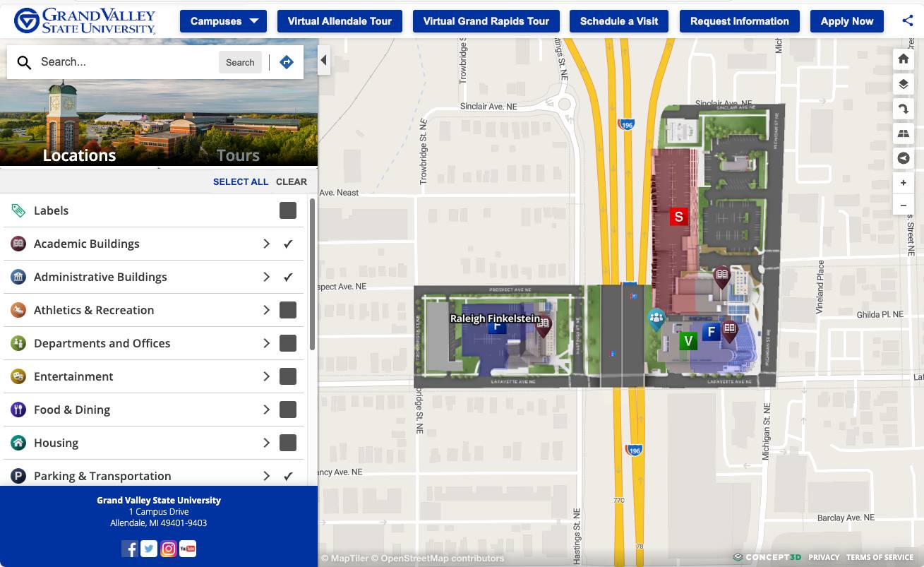Select the Locations tab

(x=79, y=155)
